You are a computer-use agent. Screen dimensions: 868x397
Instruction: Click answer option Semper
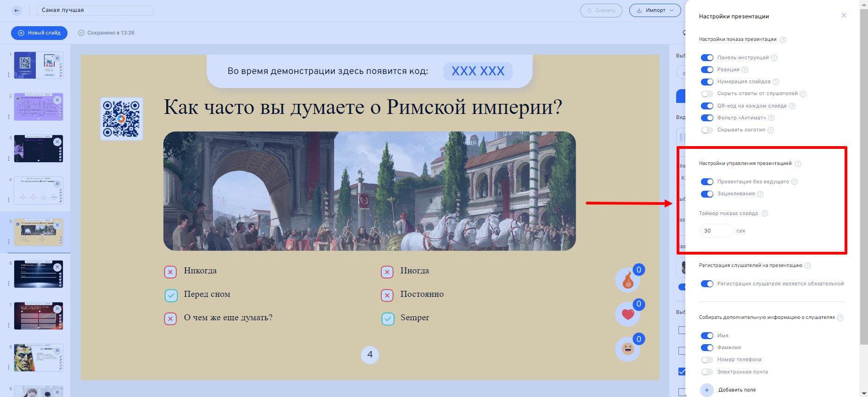point(414,318)
